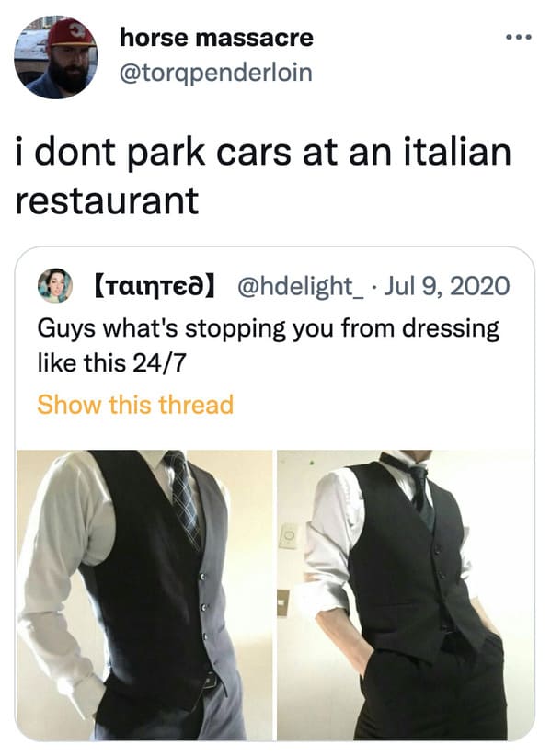The height and width of the screenshot is (756, 551).
Task: Click the red cap in the profile avatar
Action: click(x=71, y=33)
